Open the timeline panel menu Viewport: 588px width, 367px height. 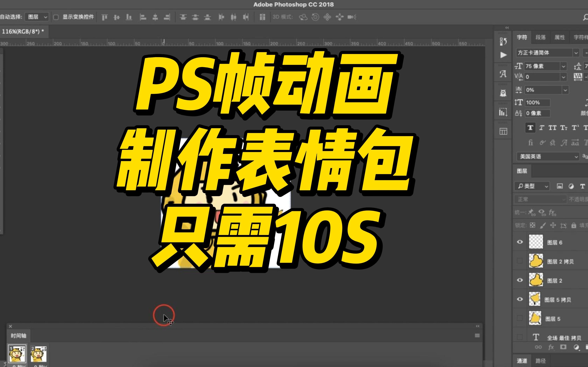(477, 335)
